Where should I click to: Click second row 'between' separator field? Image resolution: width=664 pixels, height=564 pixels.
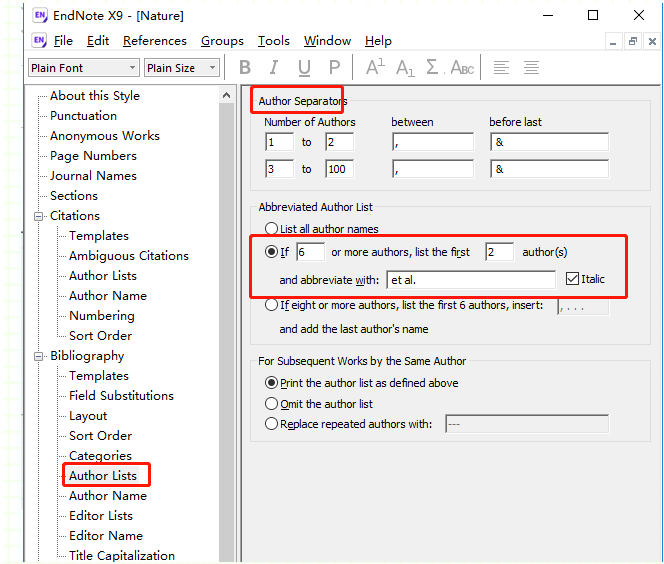coord(433,169)
